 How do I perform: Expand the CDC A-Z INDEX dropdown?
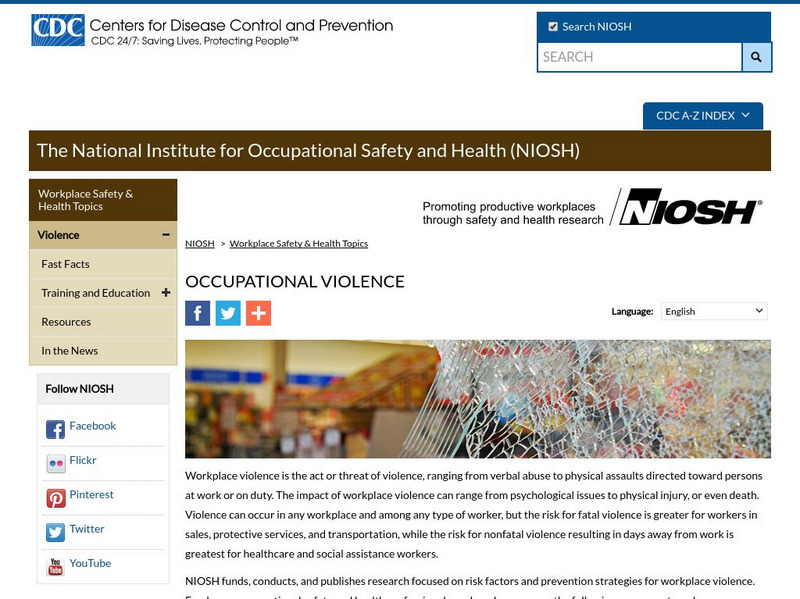click(x=700, y=115)
